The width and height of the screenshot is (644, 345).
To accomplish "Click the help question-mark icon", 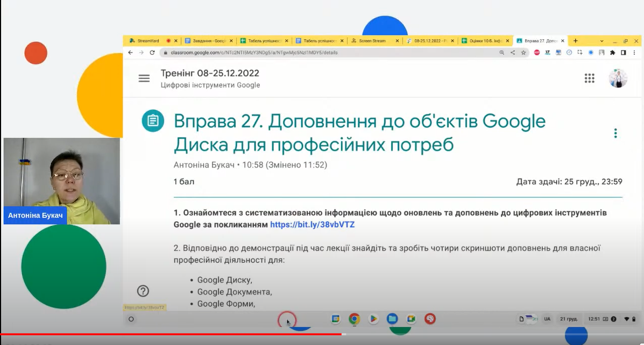I will tap(143, 291).
